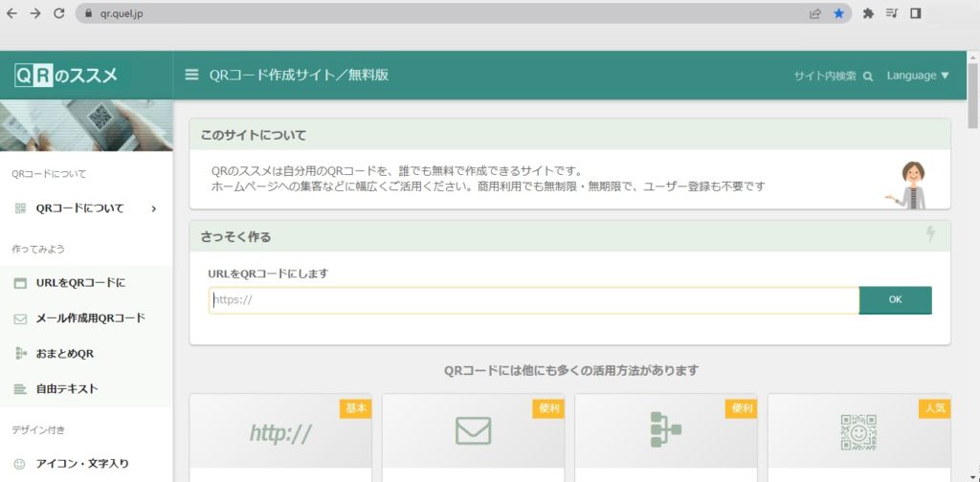Open URLをQRコードに in sidebar

(x=80, y=283)
